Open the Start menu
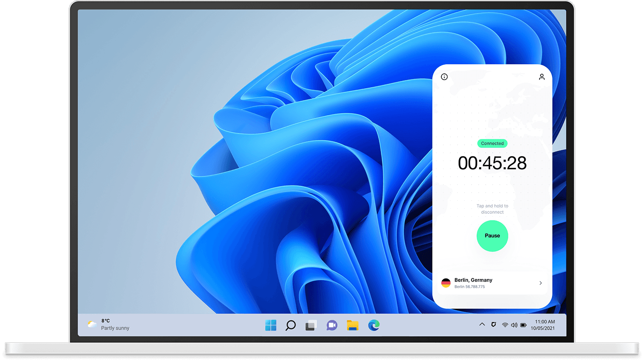This screenshot has width=644, height=360. (x=270, y=325)
